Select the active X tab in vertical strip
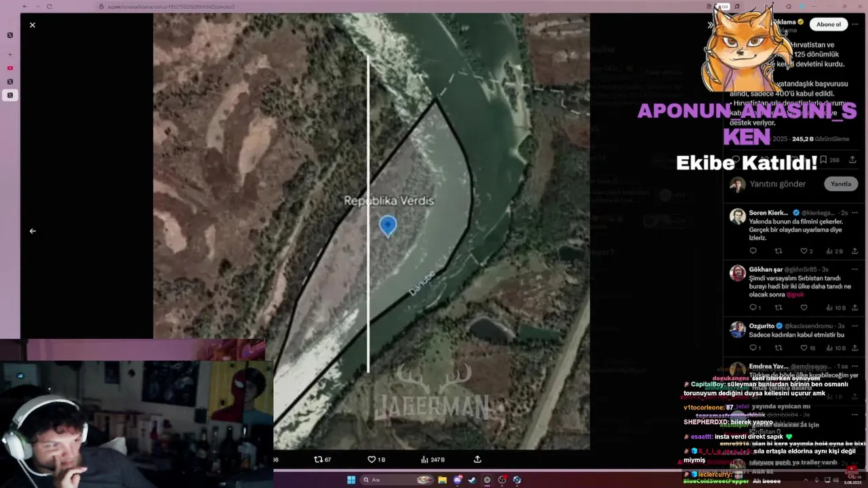Viewport: 868px width, 488px height. click(x=9, y=96)
